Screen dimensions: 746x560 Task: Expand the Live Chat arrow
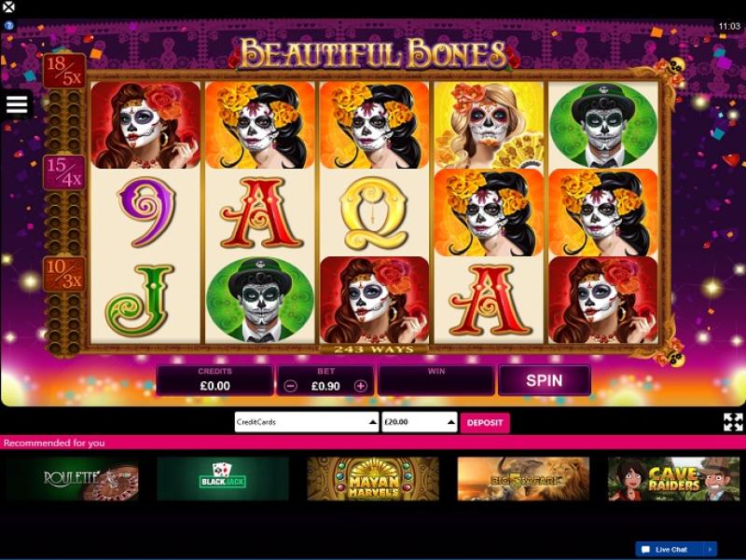pyautogui.click(x=710, y=549)
